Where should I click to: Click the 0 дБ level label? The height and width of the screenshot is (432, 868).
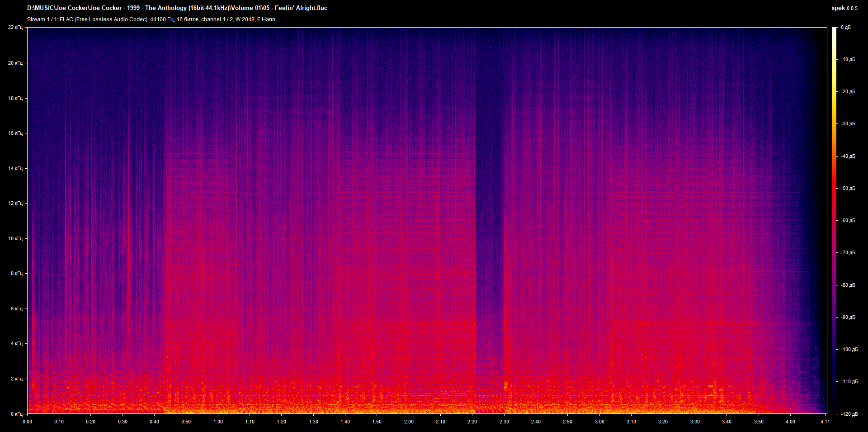coord(846,28)
